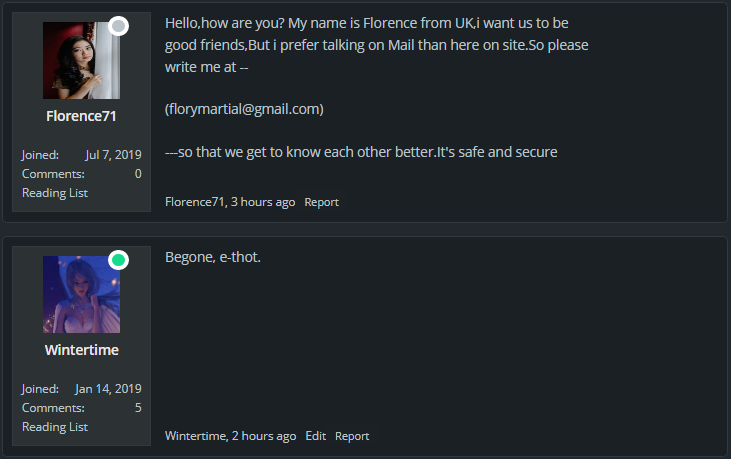Click the "3 hours ago" timestamp
731x459 pixels.
click(263, 202)
